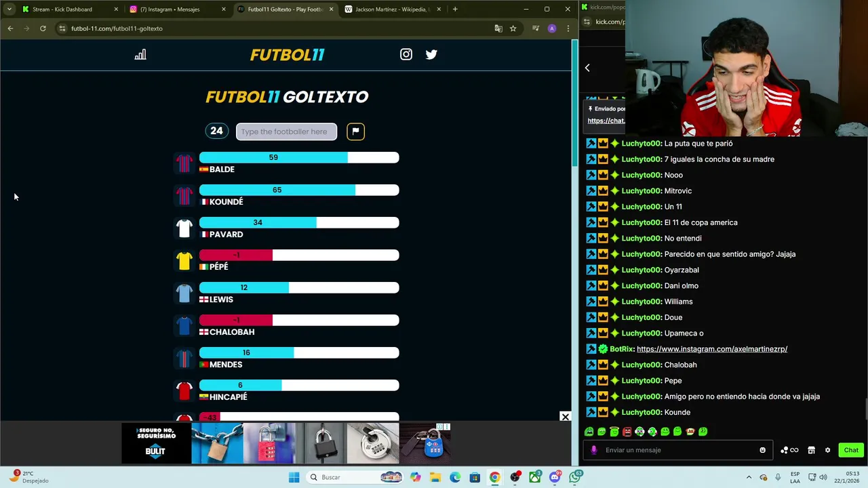868x488 pixels.
Task: Send message with green Chat button
Action: click(851, 450)
